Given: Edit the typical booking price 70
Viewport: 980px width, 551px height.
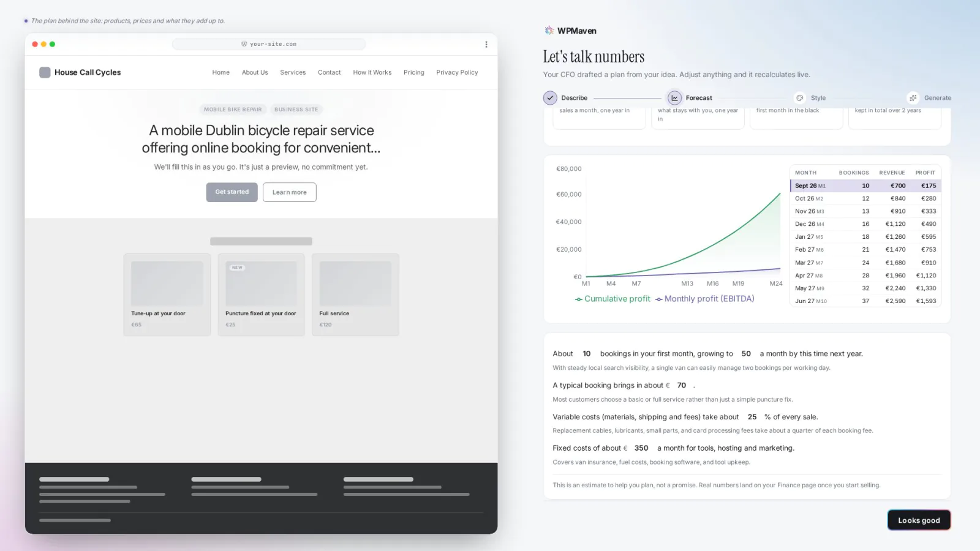Looking at the screenshot, I should point(682,386).
